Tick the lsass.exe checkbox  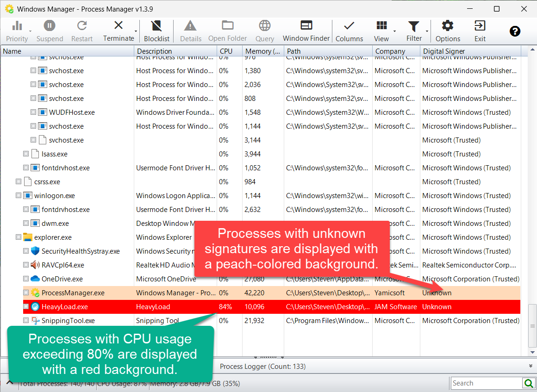(26, 154)
